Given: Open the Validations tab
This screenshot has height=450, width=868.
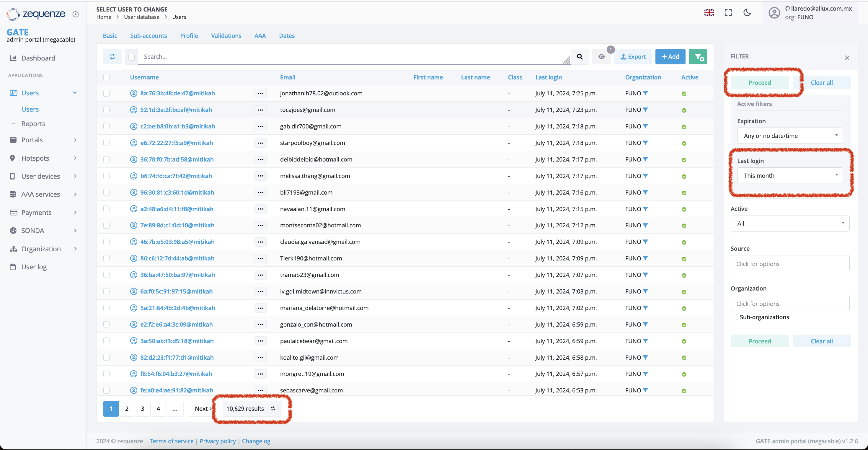Looking at the screenshot, I should (226, 36).
